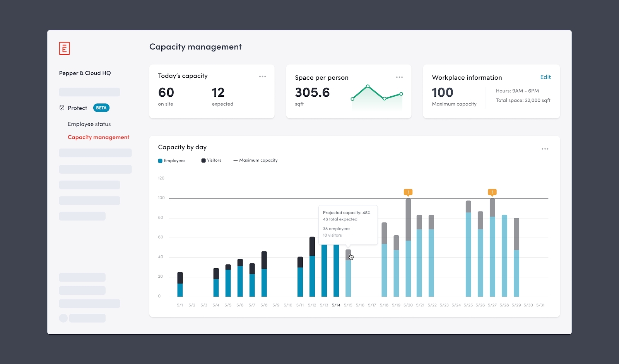Image resolution: width=619 pixels, height=364 pixels.
Task: Open the Space per person options menu
Action: [399, 77]
